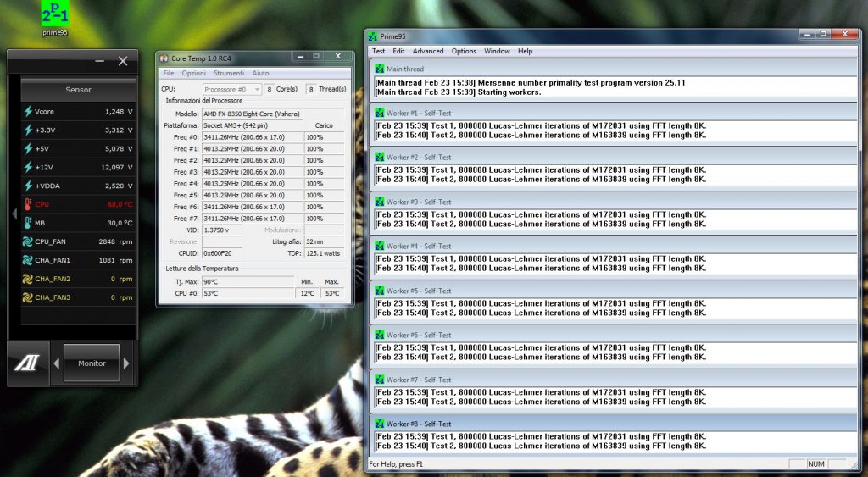868x477 pixels.
Task: Maximize the Prime95 window
Action: (823, 34)
